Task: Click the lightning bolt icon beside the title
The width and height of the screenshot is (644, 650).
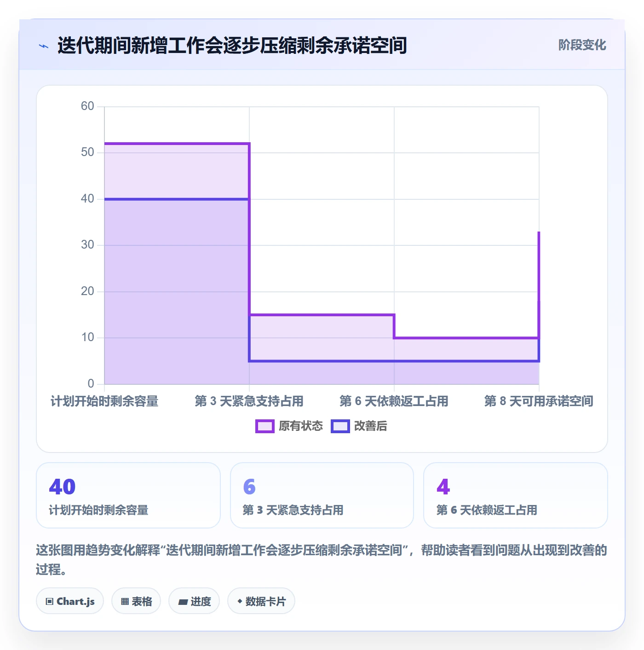Action: click(x=44, y=46)
